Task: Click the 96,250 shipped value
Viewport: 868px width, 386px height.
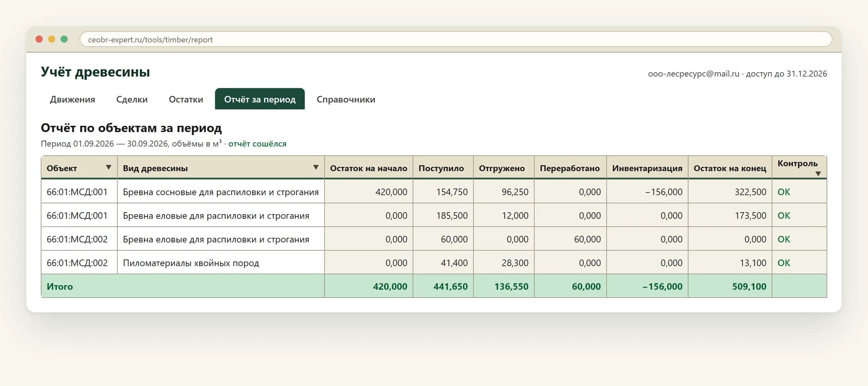Action: 515,192
